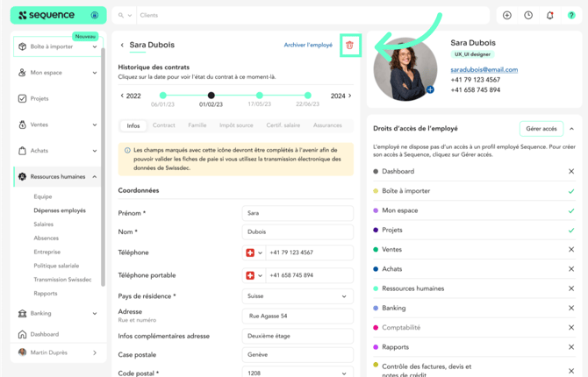Switch to the Contract tab
588x377 pixels.
click(163, 125)
